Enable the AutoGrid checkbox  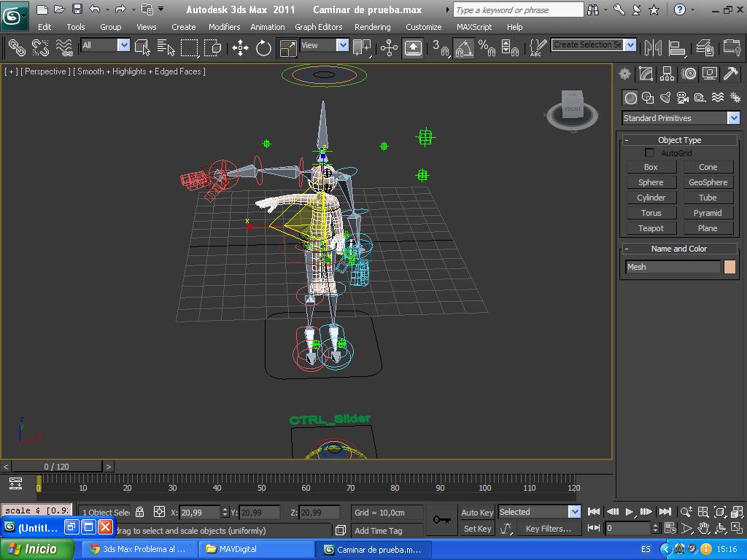coord(649,153)
